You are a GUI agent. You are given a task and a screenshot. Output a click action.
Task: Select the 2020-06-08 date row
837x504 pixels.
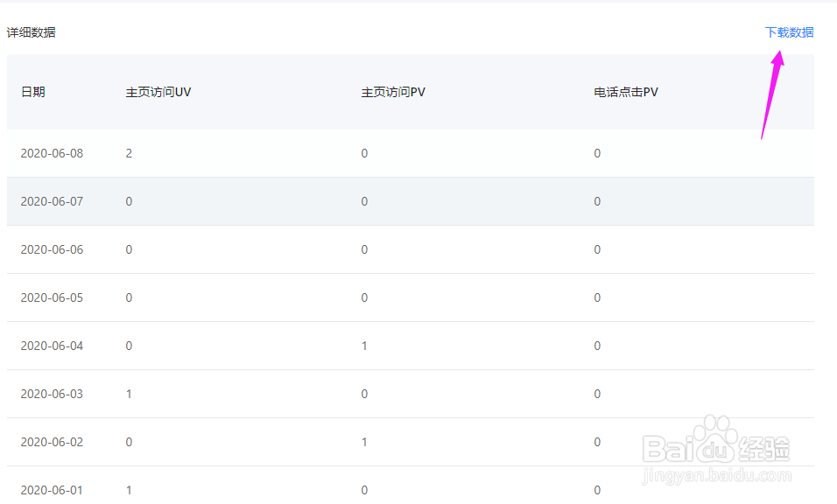tap(410, 153)
